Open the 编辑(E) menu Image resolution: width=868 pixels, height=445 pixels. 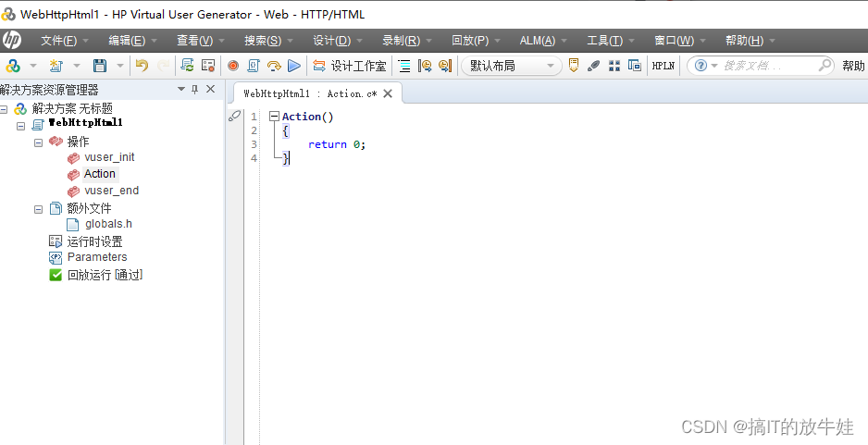click(132, 41)
